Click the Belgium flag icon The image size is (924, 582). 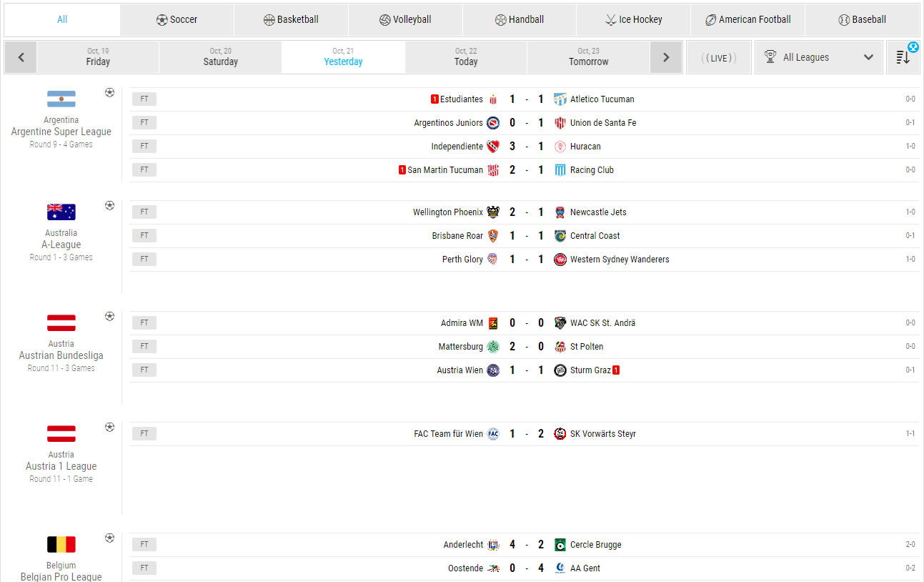coord(61,545)
